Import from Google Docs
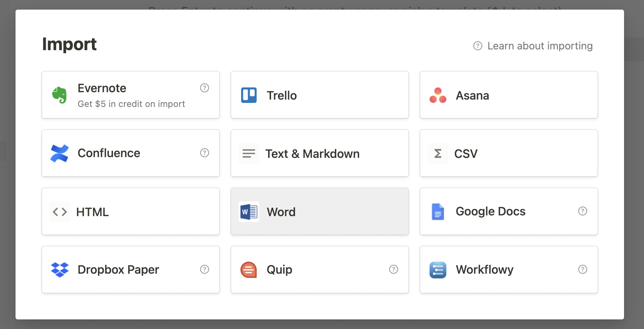644x329 pixels. point(509,211)
